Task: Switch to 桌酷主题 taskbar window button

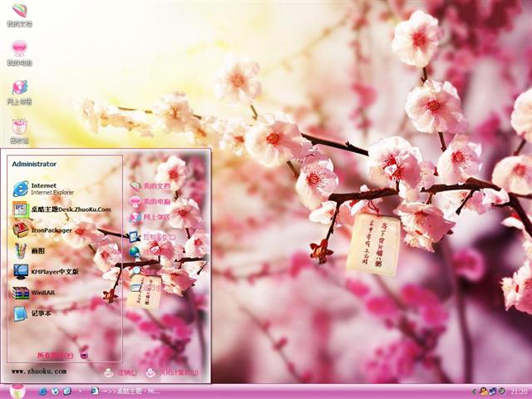Action: pos(126,392)
